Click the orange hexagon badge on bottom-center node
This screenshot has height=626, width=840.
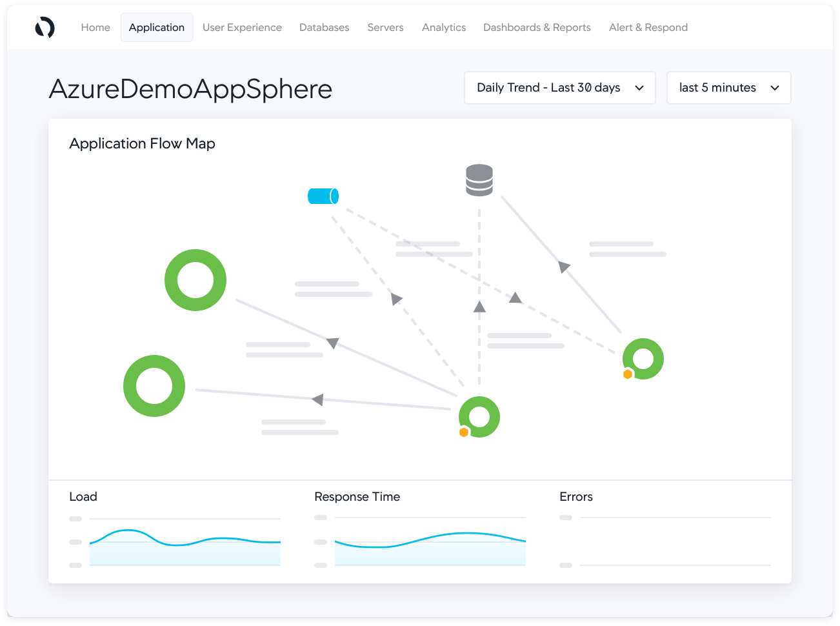464,432
